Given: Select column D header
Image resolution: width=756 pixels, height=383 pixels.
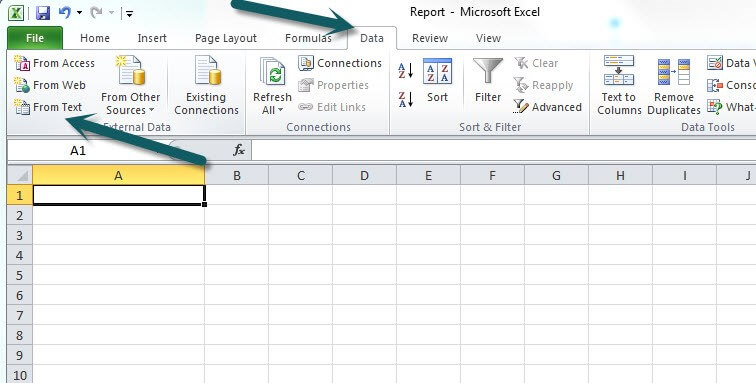Looking at the screenshot, I should (x=364, y=175).
